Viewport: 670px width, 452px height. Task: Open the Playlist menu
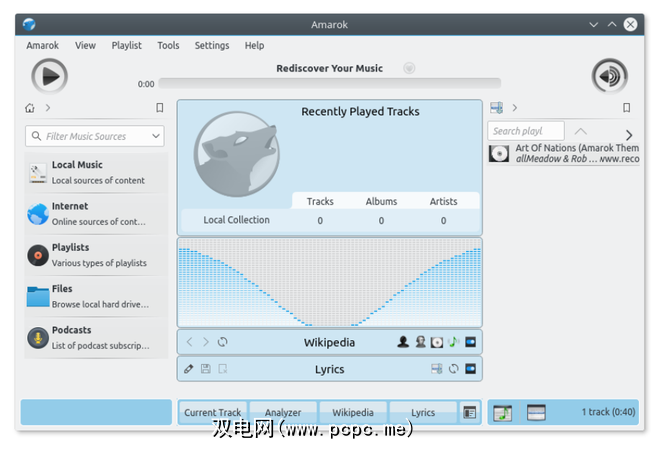point(126,46)
